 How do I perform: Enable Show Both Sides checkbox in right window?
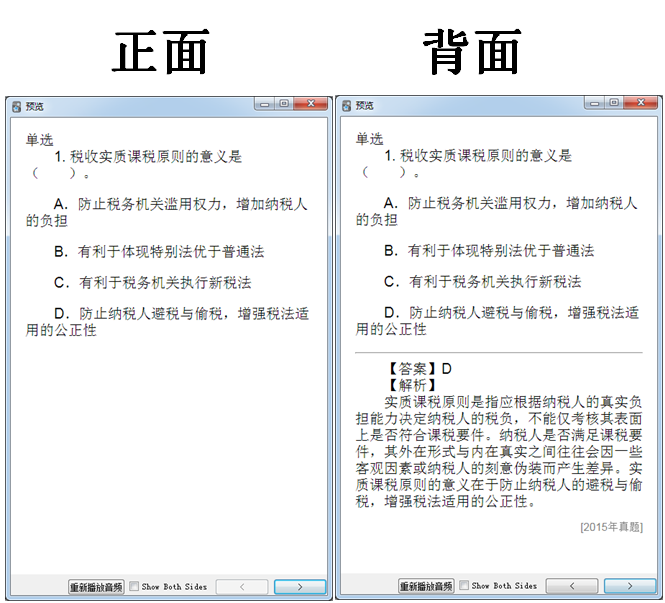click(464, 585)
